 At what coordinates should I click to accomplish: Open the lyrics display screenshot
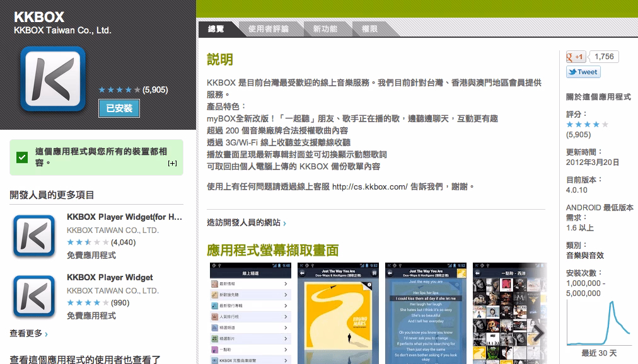tap(426, 313)
